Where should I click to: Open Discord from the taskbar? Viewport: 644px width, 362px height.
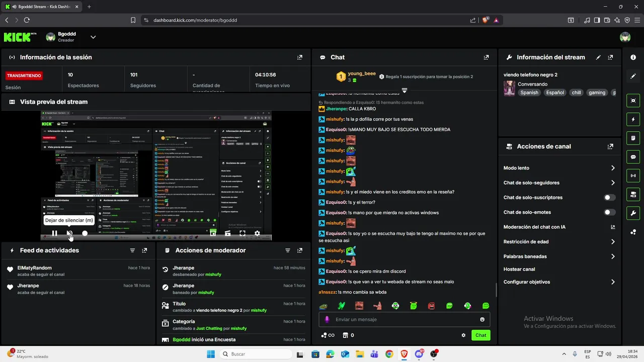(419, 354)
